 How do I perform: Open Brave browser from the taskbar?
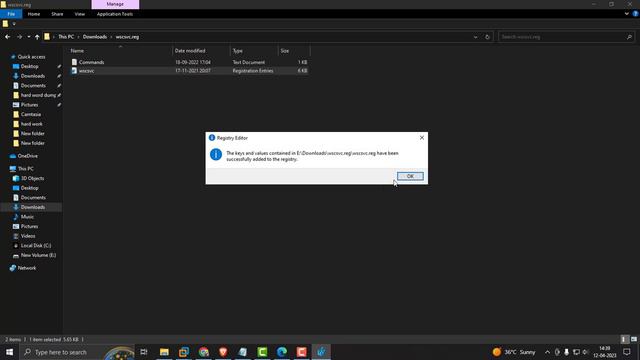coord(223,352)
